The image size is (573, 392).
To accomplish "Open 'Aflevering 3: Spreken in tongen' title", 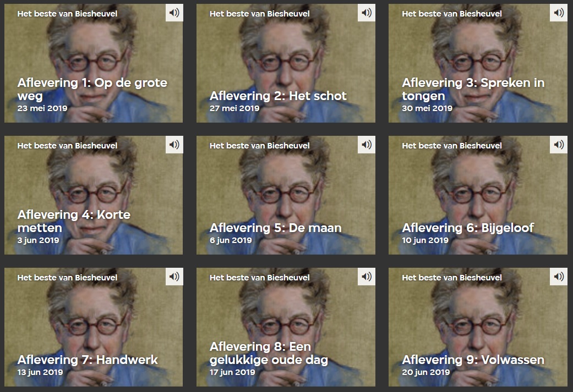I will (473, 89).
